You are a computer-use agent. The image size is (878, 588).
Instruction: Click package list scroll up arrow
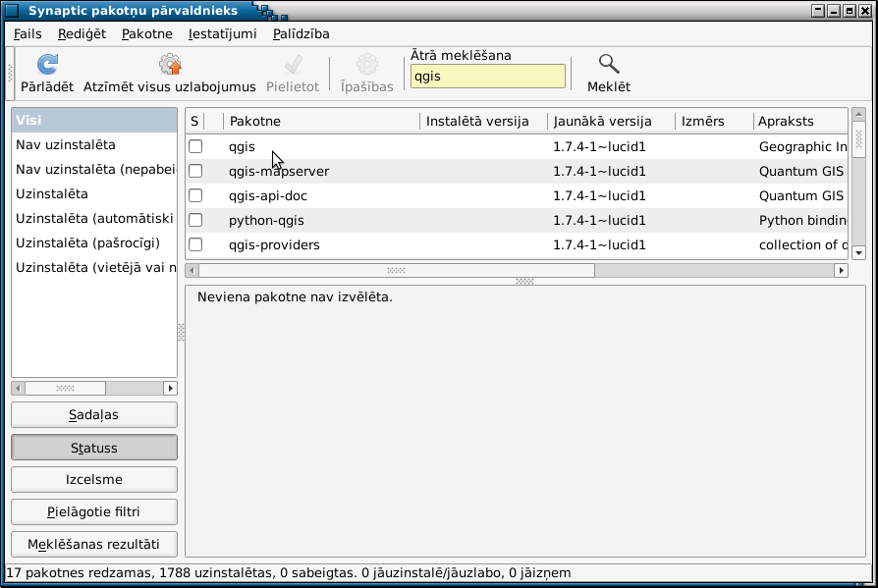[859, 114]
